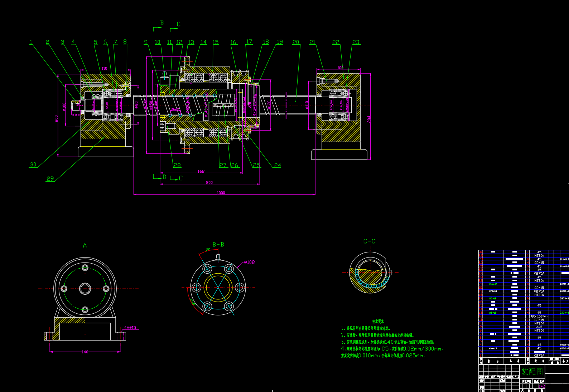Click the C-C ball return section drawing

click(370, 273)
